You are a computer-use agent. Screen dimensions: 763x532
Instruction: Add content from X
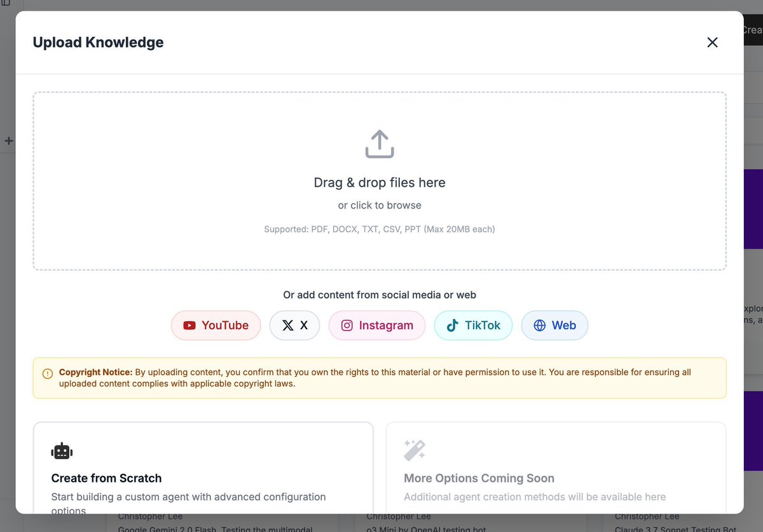[x=294, y=325]
